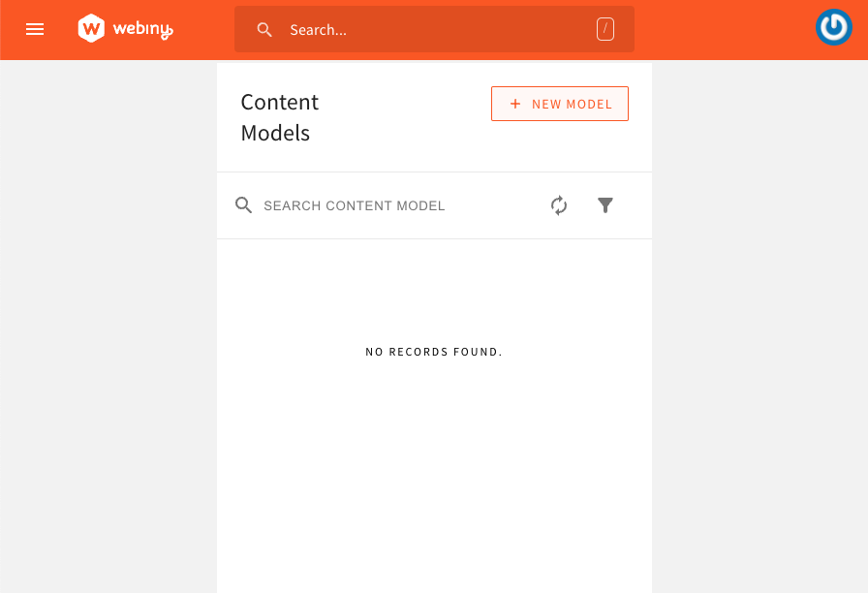Click the NO RECORDS FOUND message

pos(434,351)
